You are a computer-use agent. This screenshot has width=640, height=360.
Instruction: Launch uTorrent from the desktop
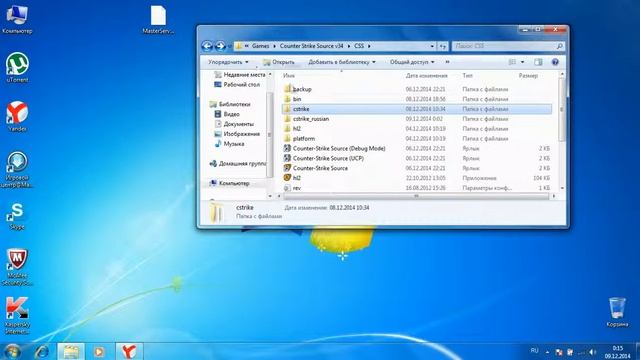[x=17, y=68]
